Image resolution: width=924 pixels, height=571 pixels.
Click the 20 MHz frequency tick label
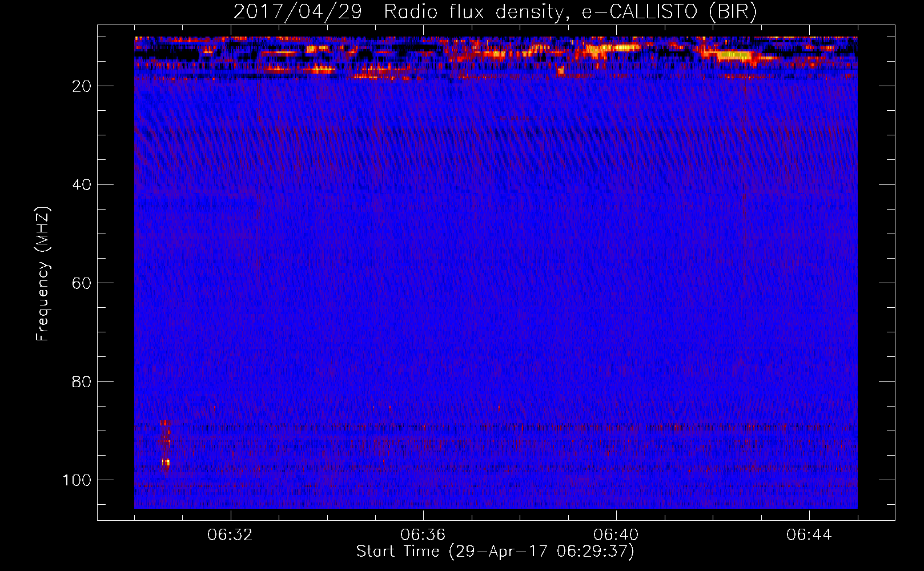coord(82,86)
